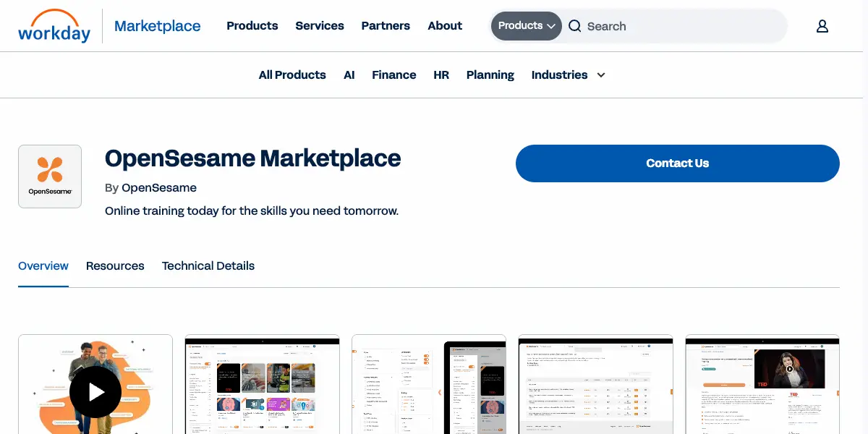Open the user account icon
Image resolution: width=868 pixels, height=434 pixels.
tap(822, 26)
